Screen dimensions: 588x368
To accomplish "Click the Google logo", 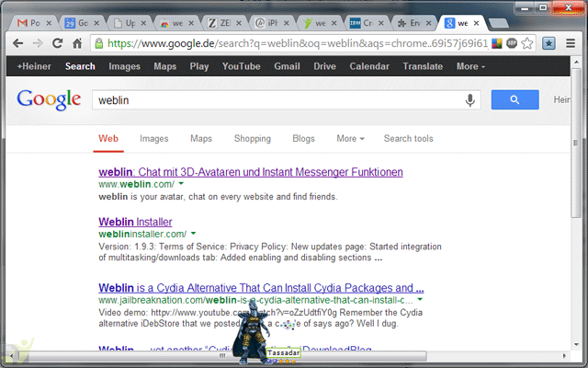I will pyautogui.click(x=49, y=100).
